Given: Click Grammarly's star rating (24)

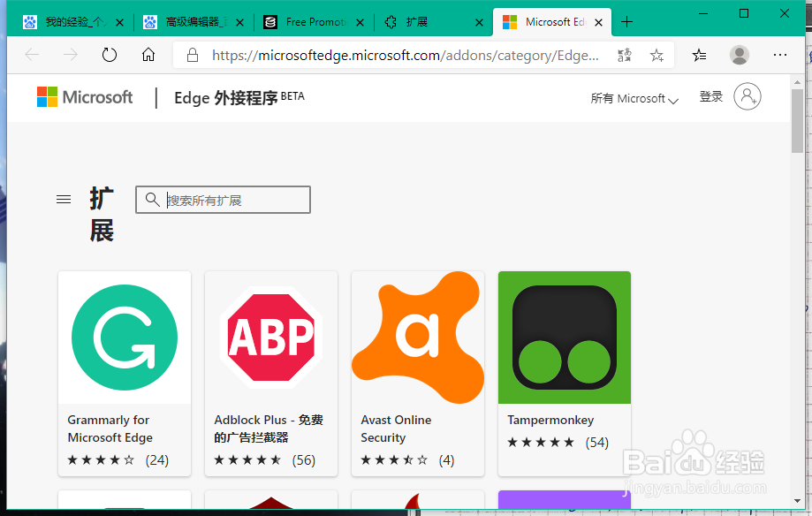Looking at the screenshot, I should click(118, 460).
